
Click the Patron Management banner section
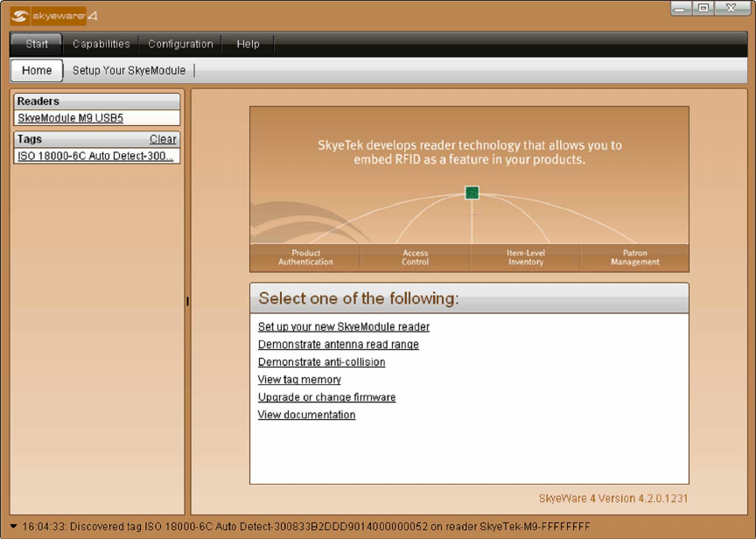pos(635,257)
